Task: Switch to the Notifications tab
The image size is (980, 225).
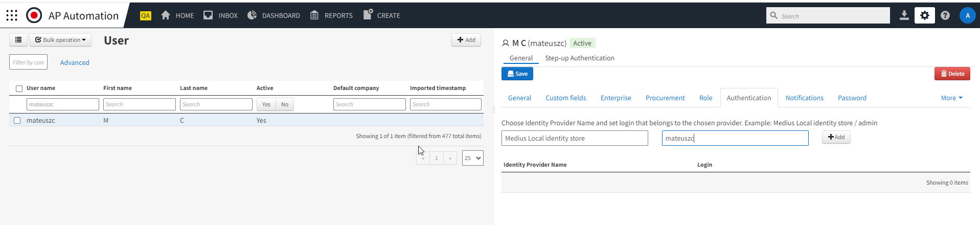Action: point(804,98)
